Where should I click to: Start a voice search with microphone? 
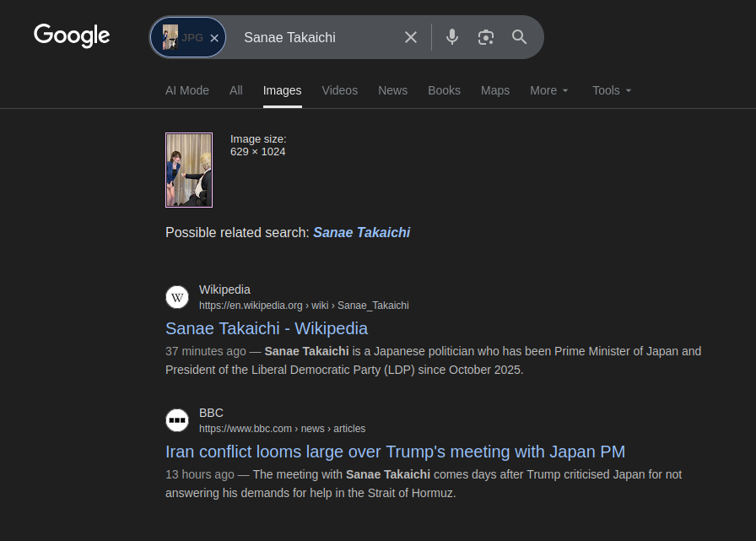click(451, 37)
